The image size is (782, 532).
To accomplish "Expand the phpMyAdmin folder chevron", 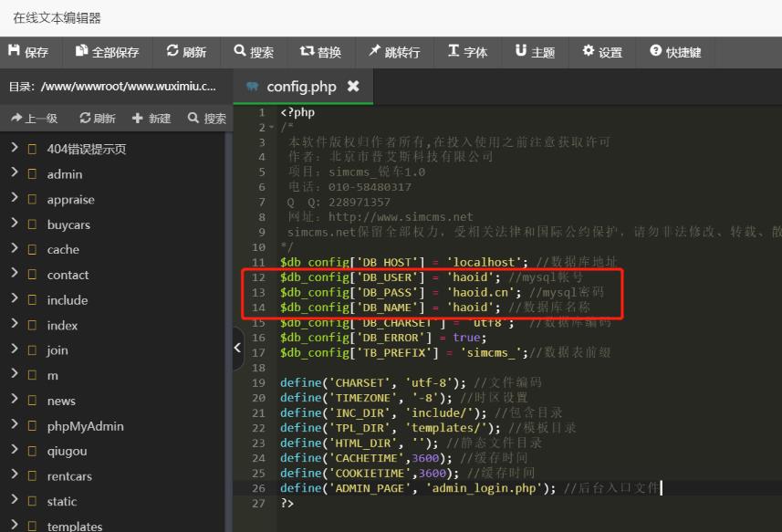I will click(15, 425).
